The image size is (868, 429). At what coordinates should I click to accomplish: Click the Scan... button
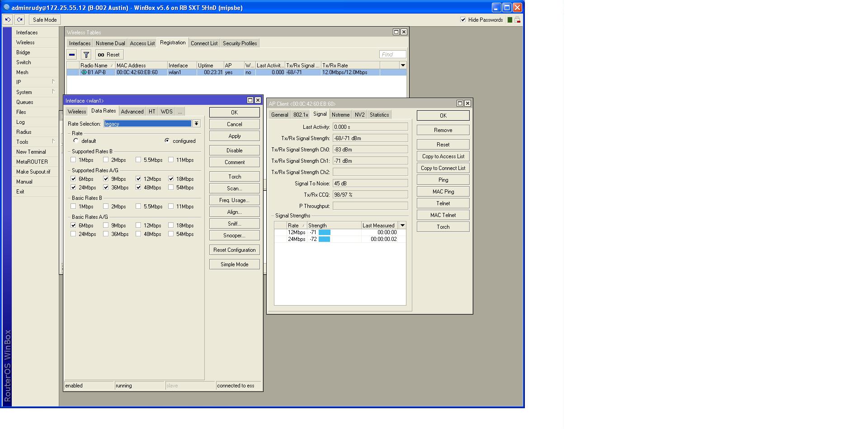pyautogui.click(x=235, y=189)
